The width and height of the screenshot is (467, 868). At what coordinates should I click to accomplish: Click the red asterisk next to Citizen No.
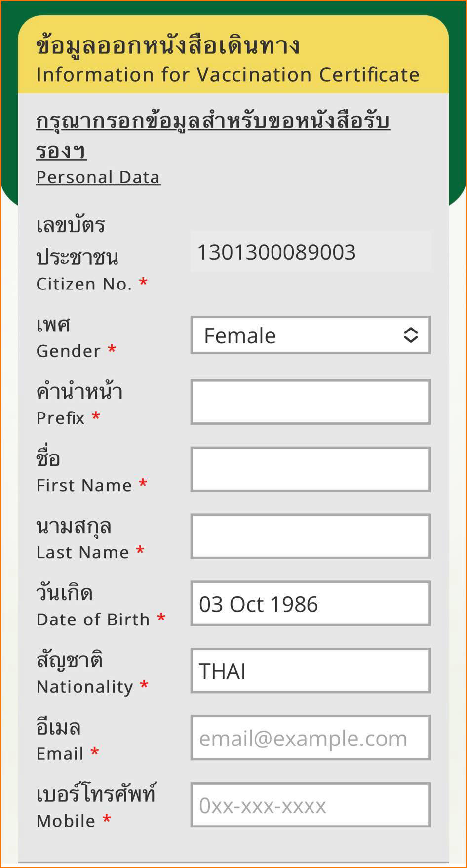coord(143,282)
